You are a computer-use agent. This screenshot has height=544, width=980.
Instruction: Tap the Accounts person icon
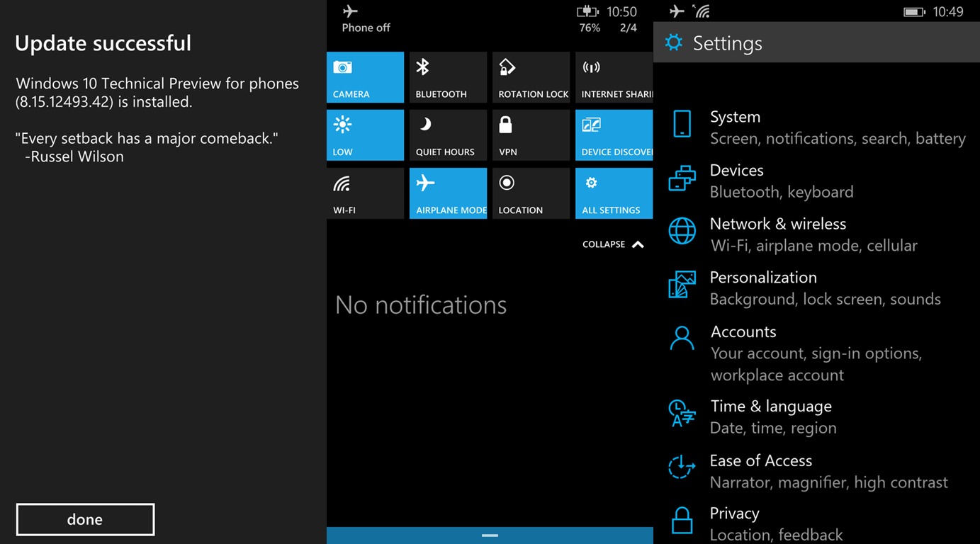(x=682, y=339)
